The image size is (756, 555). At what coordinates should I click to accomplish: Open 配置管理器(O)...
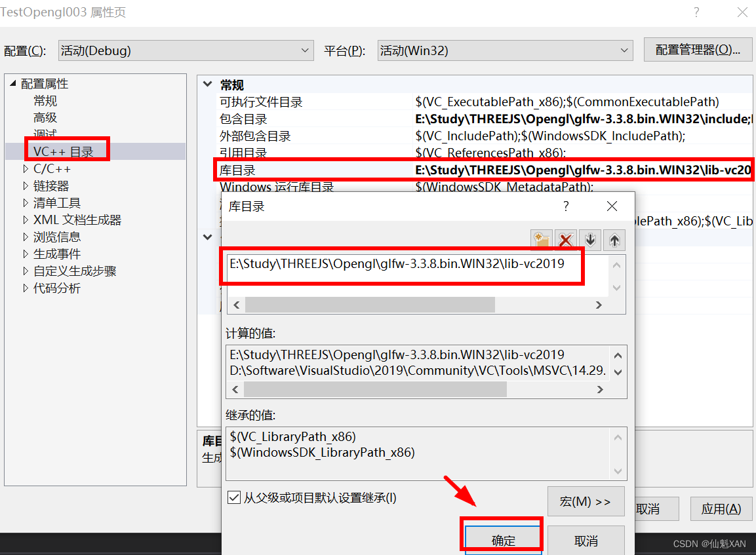coord(698,50)
